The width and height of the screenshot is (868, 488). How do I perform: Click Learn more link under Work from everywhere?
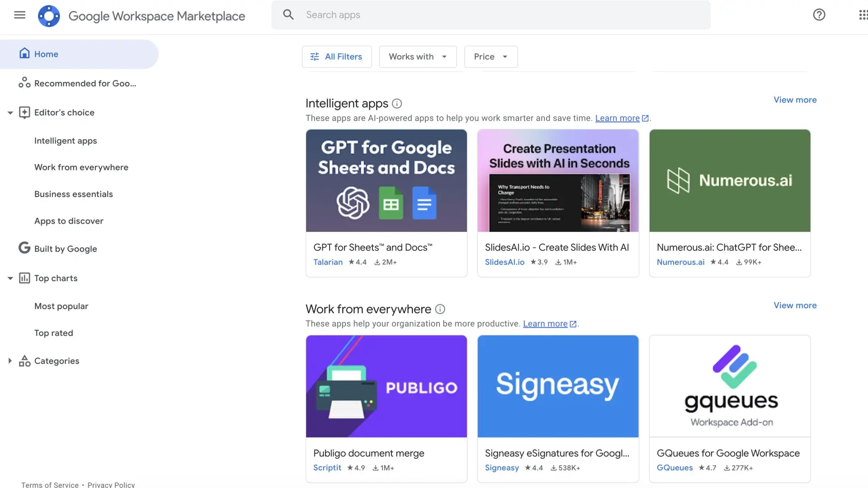(x=545, y=324)
